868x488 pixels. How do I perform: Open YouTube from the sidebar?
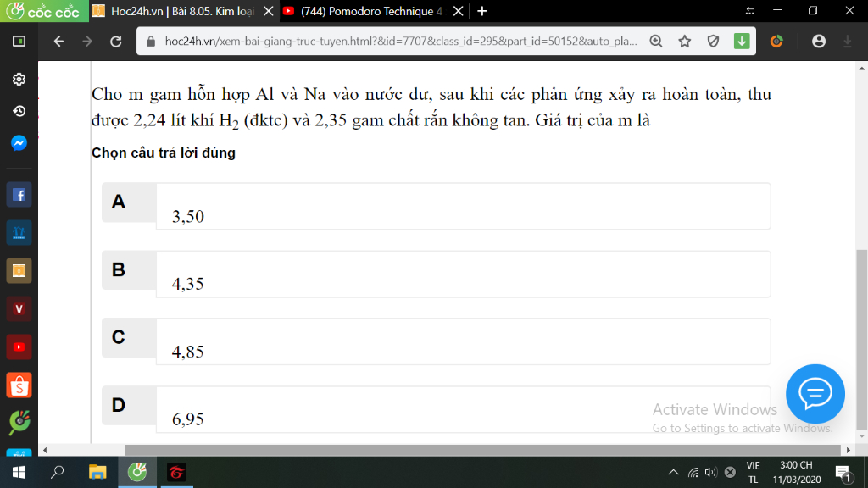19,347
